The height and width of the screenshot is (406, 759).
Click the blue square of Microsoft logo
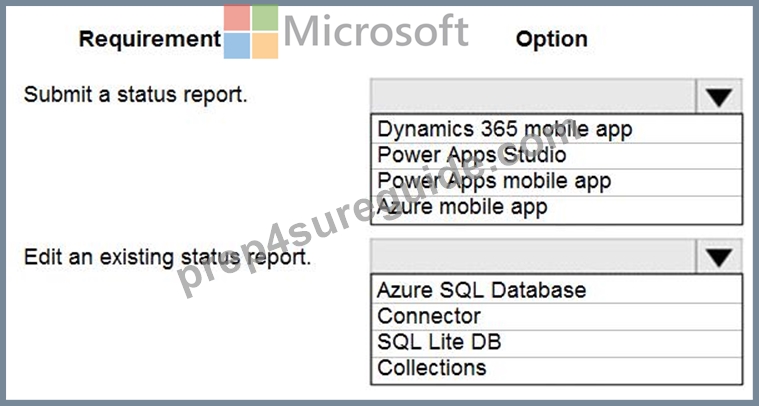pos(237,46)
